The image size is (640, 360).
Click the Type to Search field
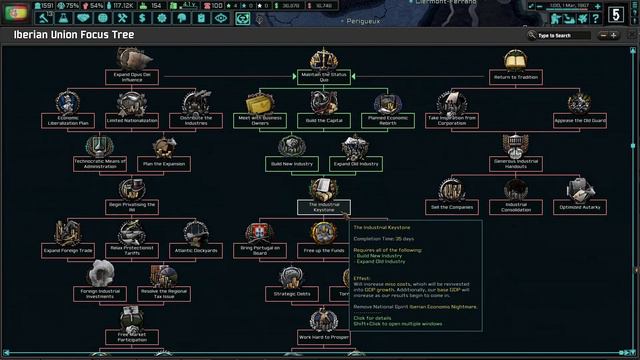[x=560, y=36]
